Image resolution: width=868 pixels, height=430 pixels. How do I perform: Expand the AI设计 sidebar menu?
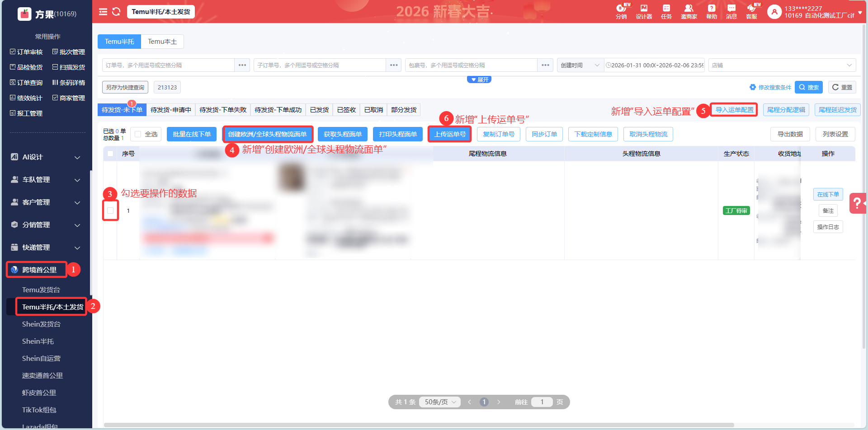tap(46, 157)
